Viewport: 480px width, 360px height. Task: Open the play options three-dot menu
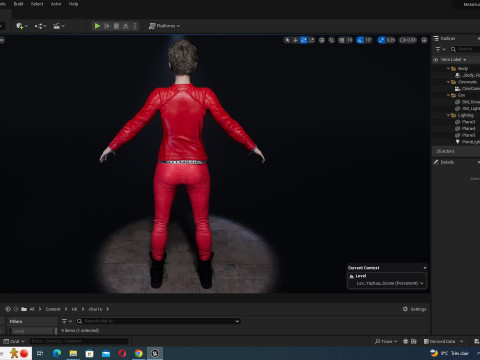pyautogui.click(x=135, y=26)
